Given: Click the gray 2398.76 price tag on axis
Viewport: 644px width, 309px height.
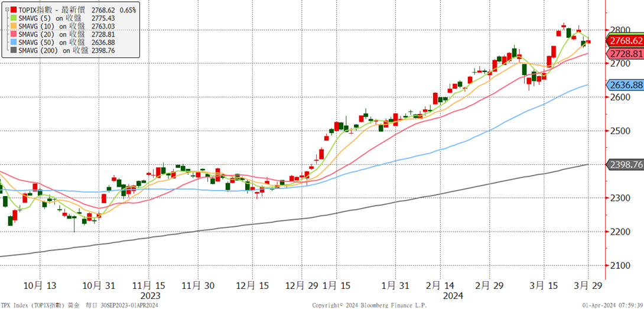Looking at the screenshot, I should (x=625, y=165).
